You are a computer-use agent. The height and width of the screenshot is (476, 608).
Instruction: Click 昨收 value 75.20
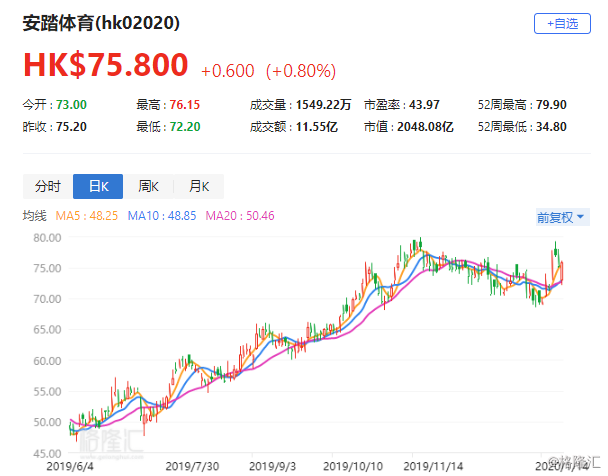(x=71, y=127)
